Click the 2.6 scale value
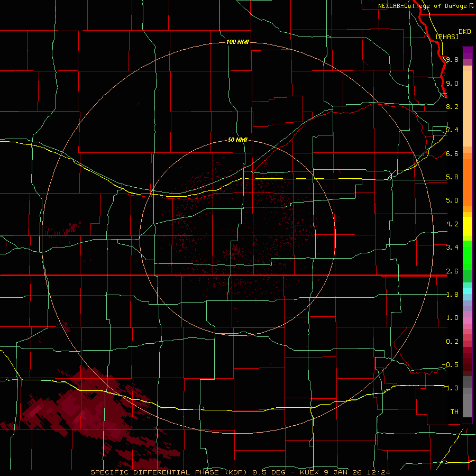The image size is (476, 476). [x=452, y=271]
